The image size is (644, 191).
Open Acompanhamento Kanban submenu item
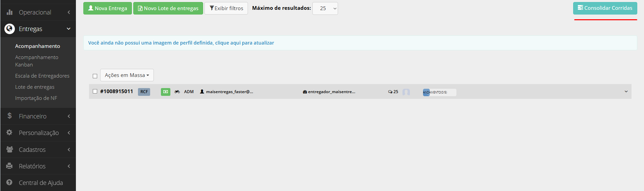(37, 61)
